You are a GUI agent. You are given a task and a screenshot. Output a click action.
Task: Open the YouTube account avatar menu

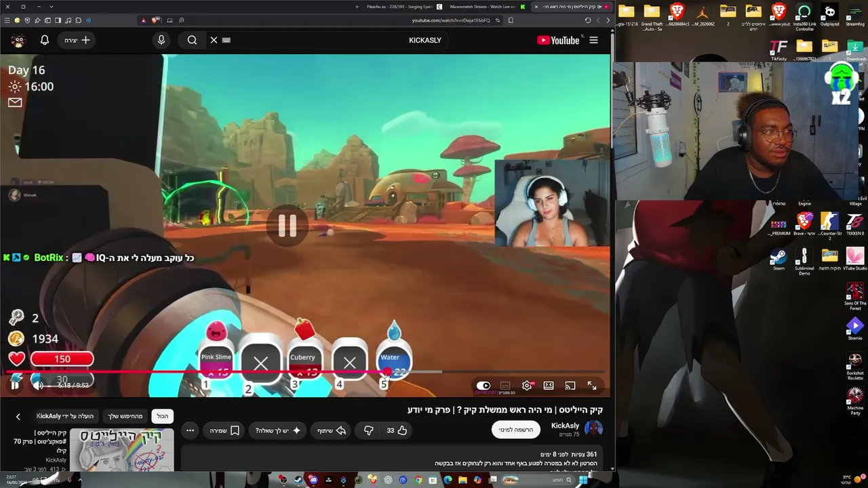tap(18, 40)
